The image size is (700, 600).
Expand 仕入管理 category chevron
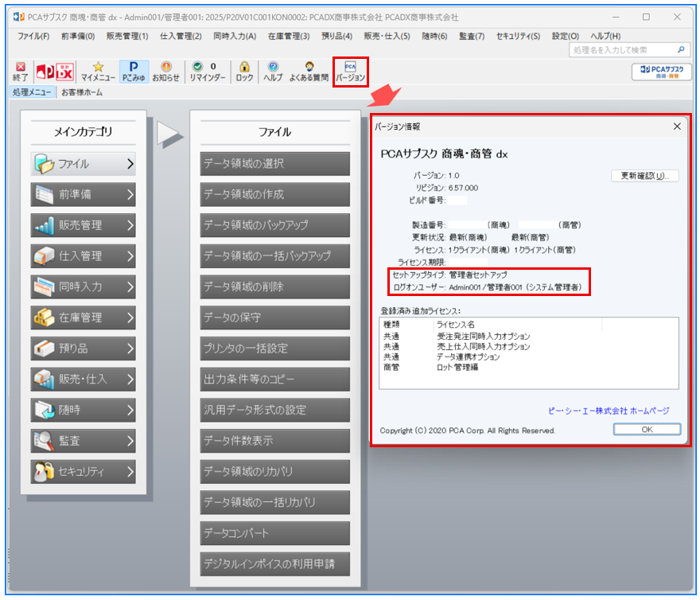[x=130, y=256]
